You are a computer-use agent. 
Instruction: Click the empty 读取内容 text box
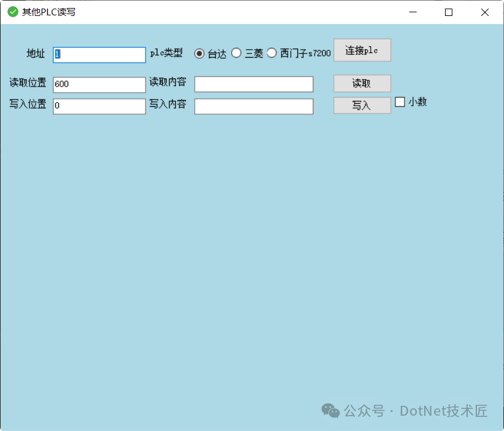click(x=254, y=84)
